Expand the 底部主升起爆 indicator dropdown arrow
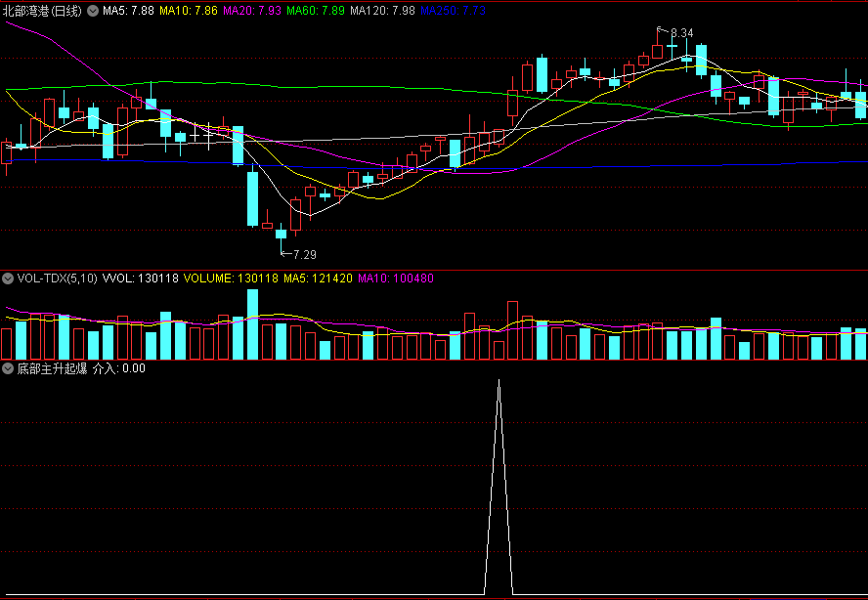The height and width of the screenshot is (600, 868). [x=8, y=368]
